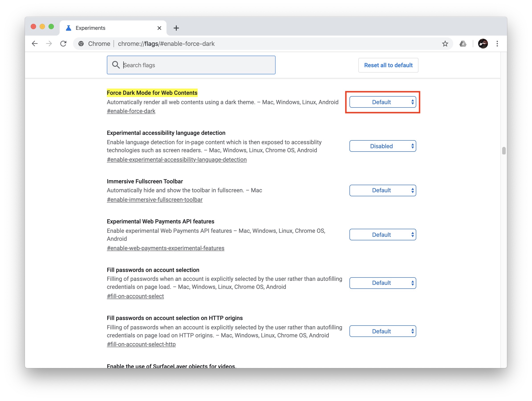This screenshot has height=401, width=532.
Task: Click the #fill-on-account-select-http link
Action: click(x=141, y=344)
